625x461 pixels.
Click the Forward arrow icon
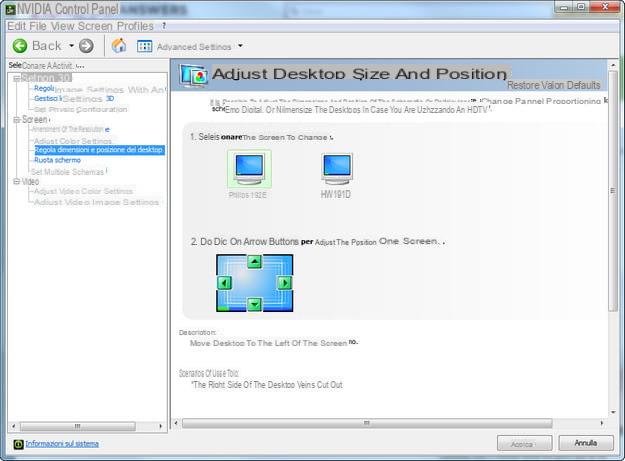[86, 46]
